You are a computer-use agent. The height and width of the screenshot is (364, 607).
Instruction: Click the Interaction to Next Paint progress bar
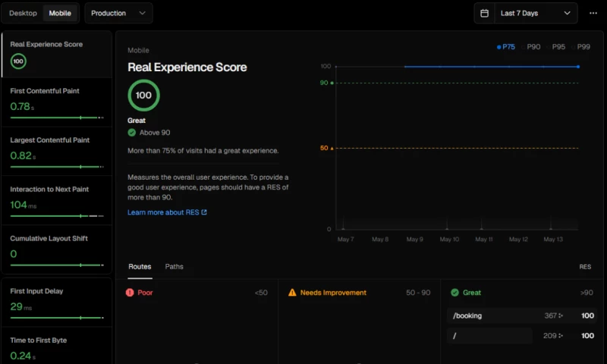(x=57, y=216)
